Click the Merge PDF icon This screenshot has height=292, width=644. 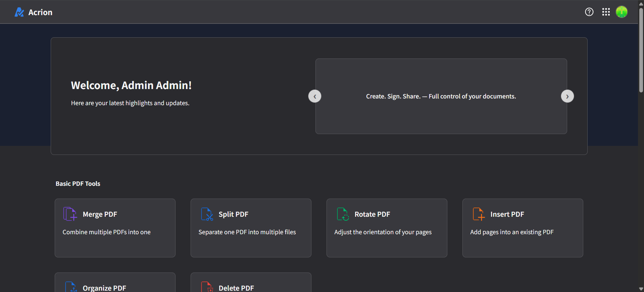pyautogui.click(x=70, y=214)
